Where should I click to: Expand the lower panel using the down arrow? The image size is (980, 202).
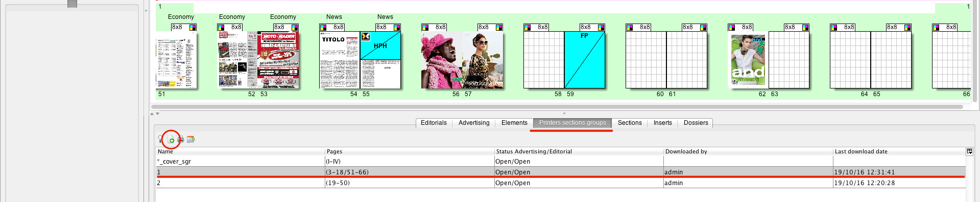point(157,114)
